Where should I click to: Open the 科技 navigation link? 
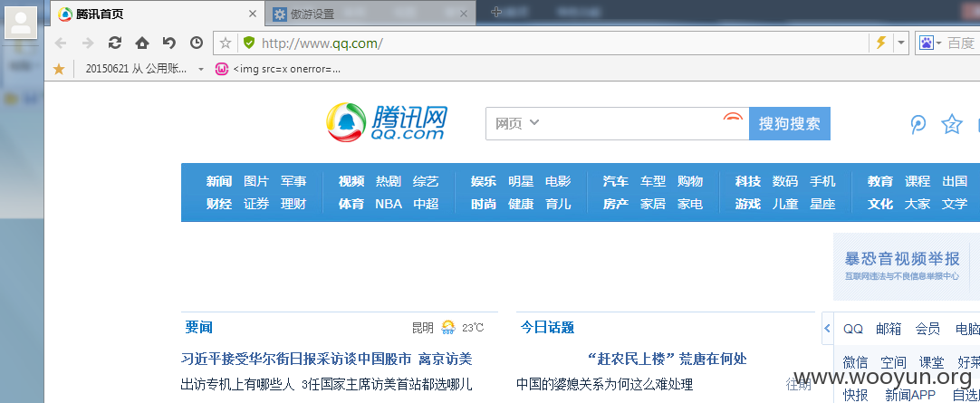coord(748,181)
